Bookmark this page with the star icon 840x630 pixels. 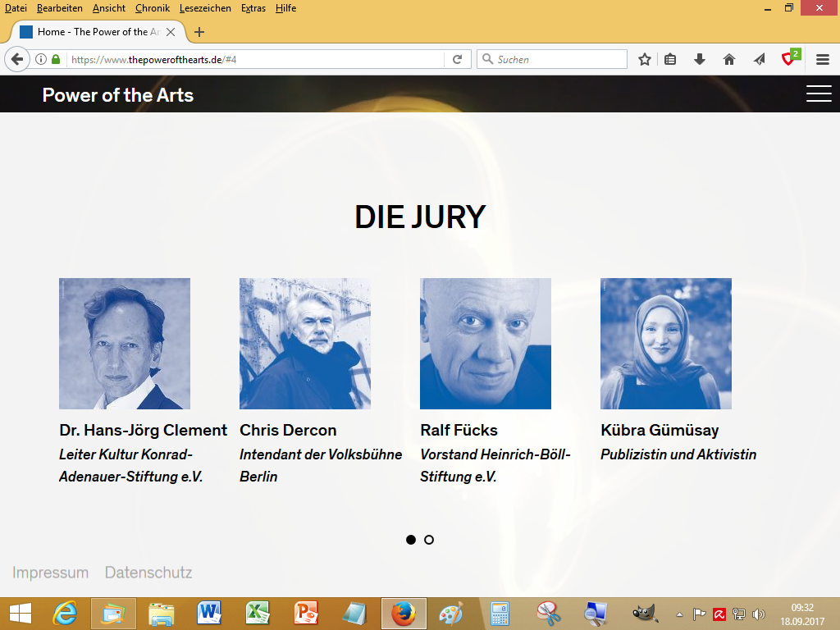pos(645,59)
